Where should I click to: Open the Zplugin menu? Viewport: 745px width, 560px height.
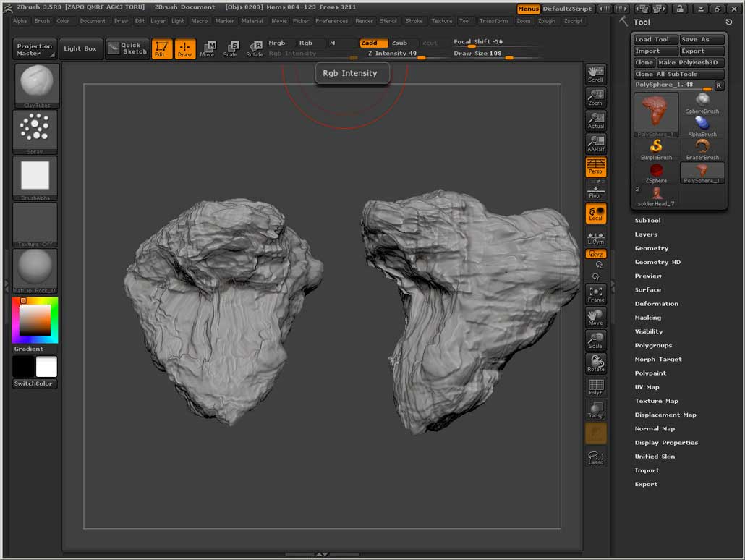pyautogui.click(x=546, y=21)
